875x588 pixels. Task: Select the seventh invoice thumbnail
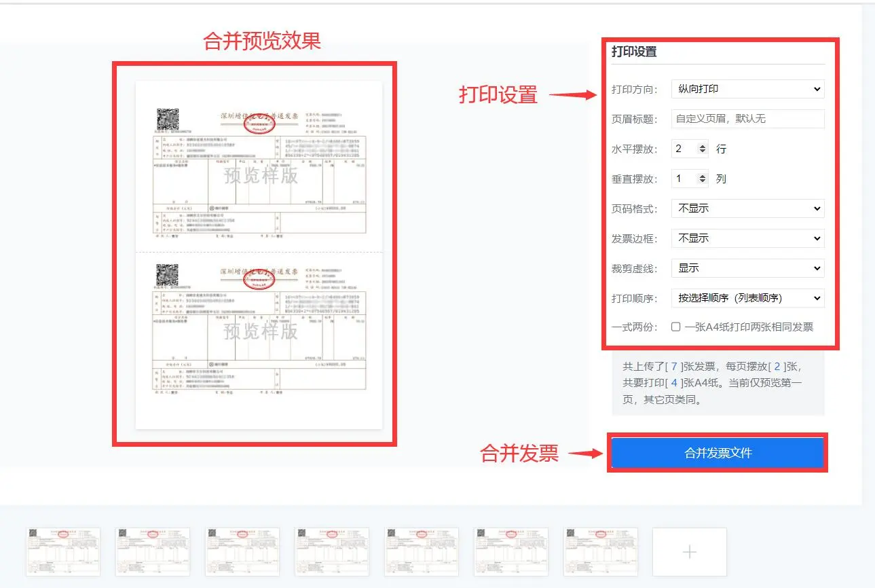(x=601, y=552)
